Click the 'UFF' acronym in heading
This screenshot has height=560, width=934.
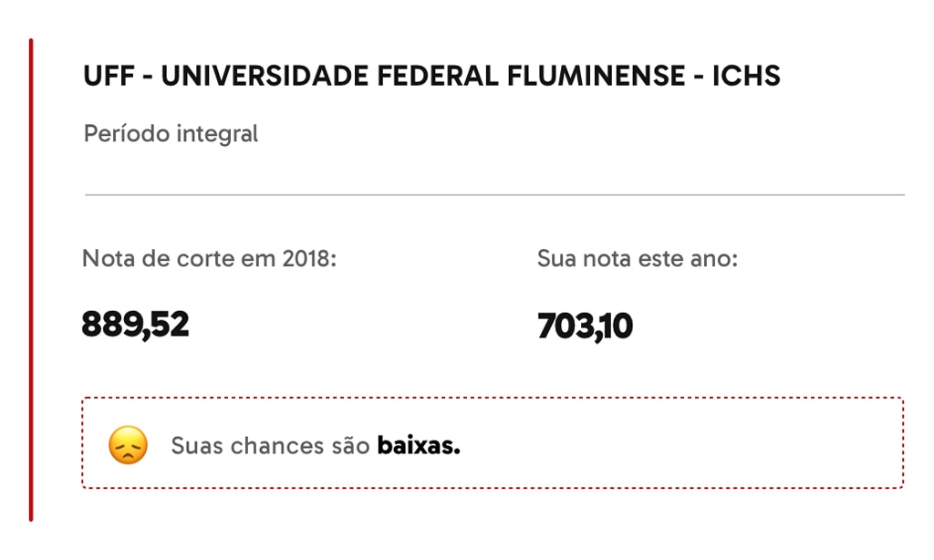tap(109, 77)
